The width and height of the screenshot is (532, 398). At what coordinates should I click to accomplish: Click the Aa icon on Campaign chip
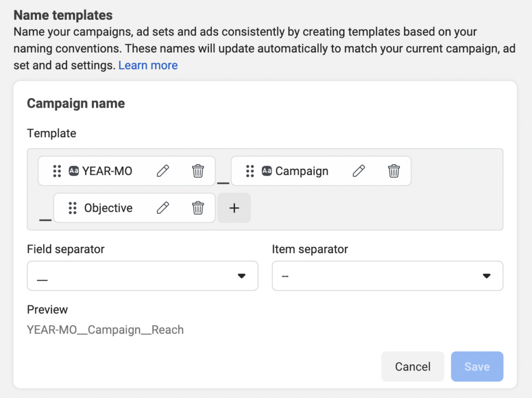click(x=267, y=170)
